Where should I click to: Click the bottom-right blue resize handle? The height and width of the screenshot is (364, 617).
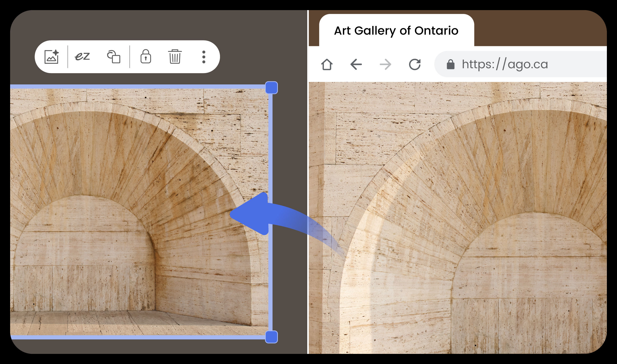(271, 337)
